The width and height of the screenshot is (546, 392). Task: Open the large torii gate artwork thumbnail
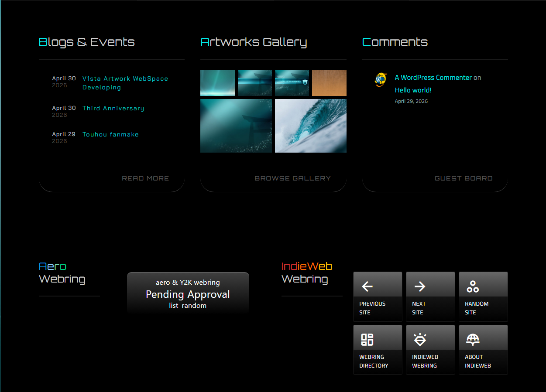(x=236, y=126)
